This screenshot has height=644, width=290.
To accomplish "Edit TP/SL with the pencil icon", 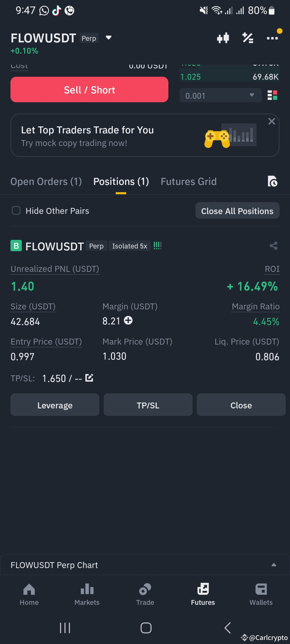I will pos(89,378).
